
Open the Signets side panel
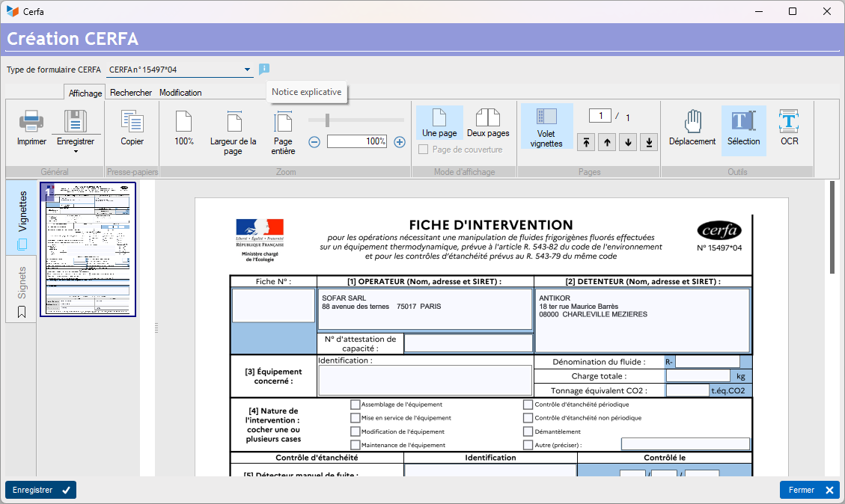click(x=22, y=291)
